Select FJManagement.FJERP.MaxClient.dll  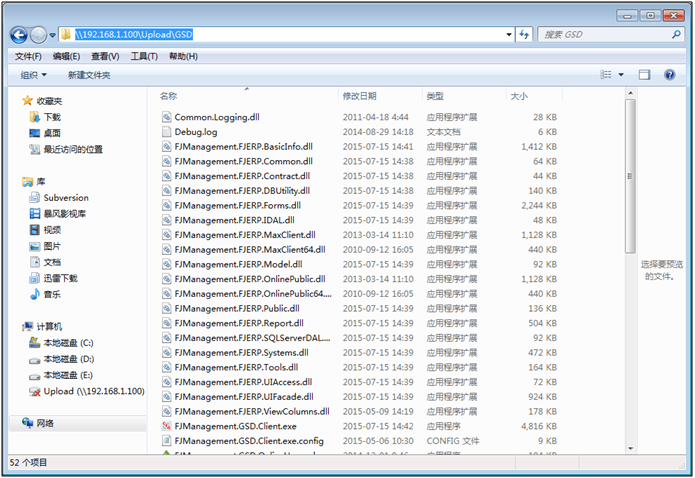(x=245, y=235)
